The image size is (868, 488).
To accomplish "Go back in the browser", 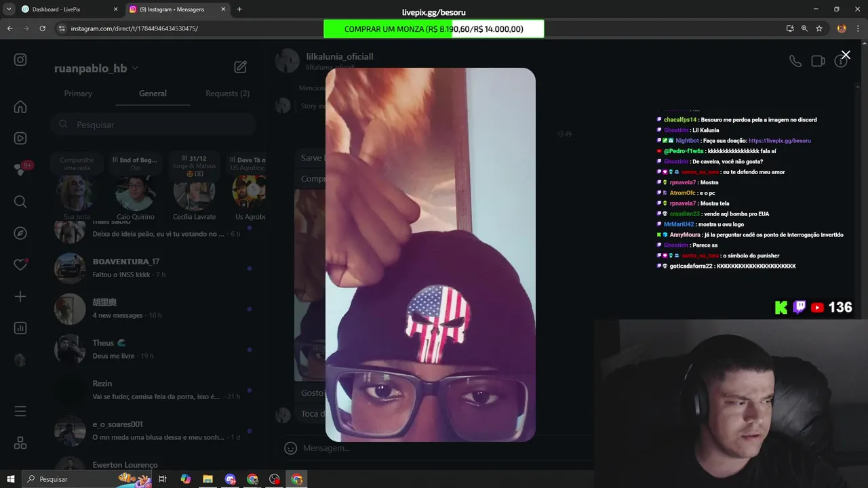I will pos(9,28).
